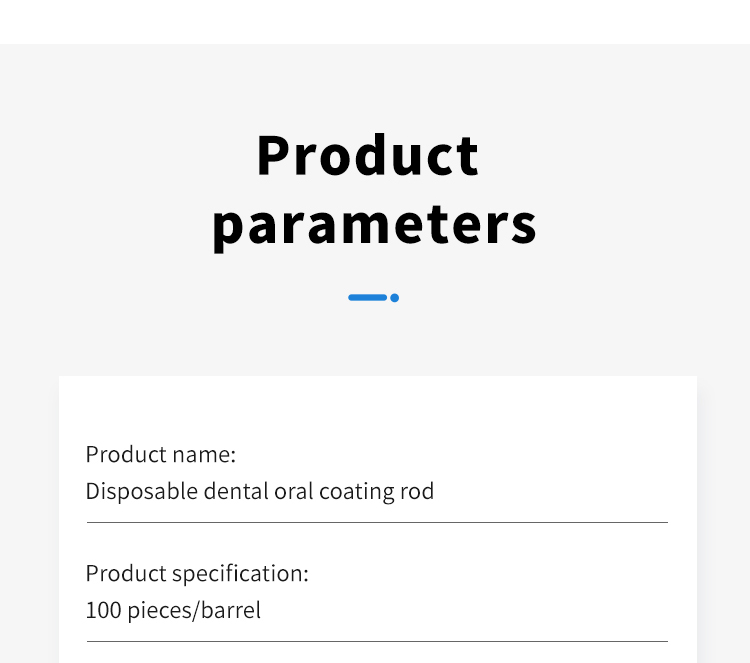The image size is (750, 663).
Task: Click the small blue dot beside the dash
Action: [395, 298]
